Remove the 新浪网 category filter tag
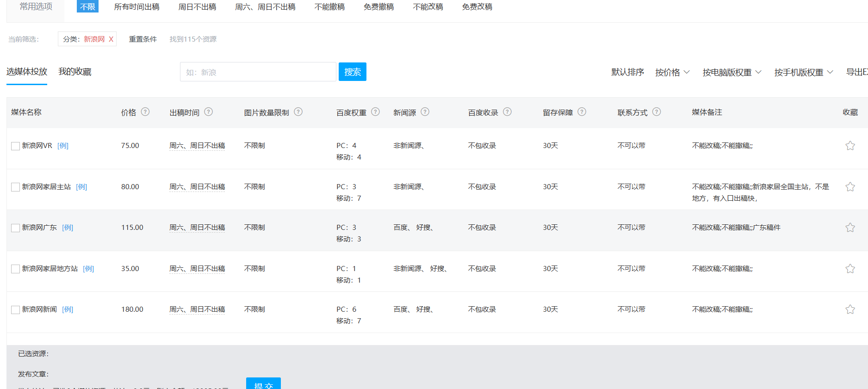The height and width of the screenshot is (389, 868). (x=111, y=39)
